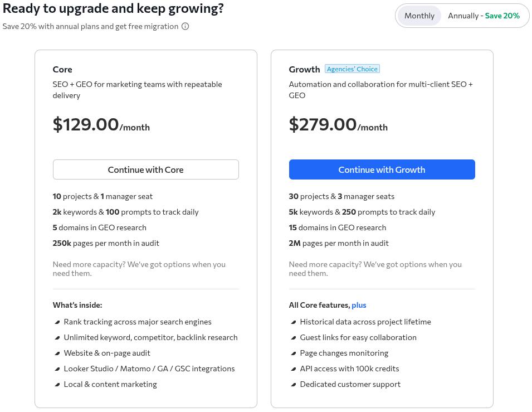The image size is (532, 412).
Task: Click the Agencies' Choice badge
Action: pyautogui.click(x=352, y=69)
